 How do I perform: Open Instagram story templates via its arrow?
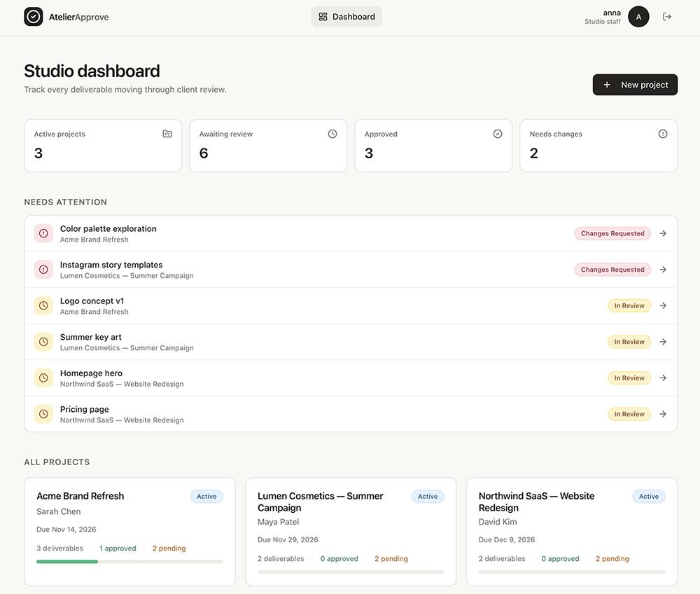[663, 269]
